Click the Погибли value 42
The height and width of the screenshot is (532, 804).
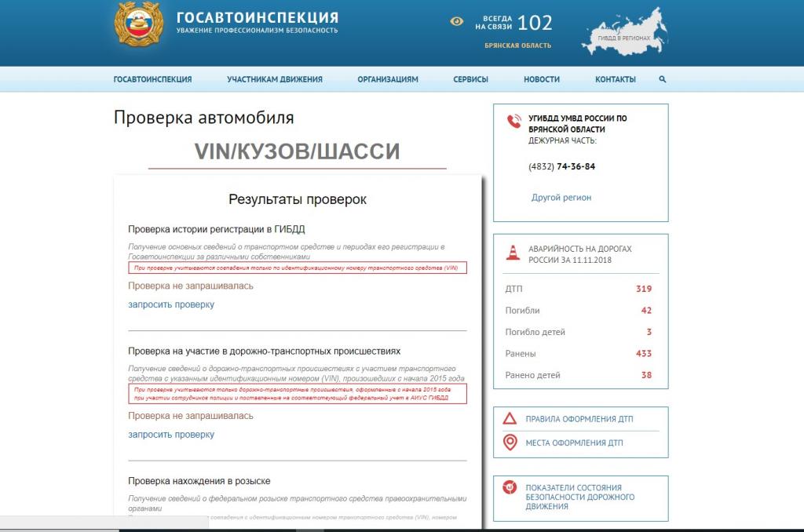(x=646, y=310)
